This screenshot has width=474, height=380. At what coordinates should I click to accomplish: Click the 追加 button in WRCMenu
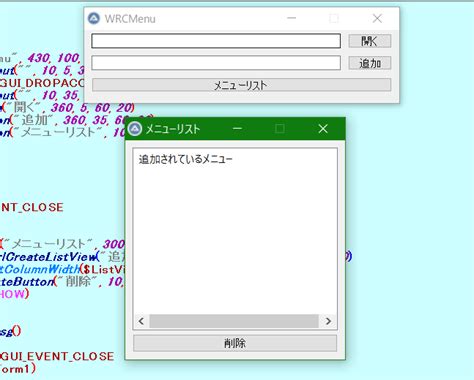(x=370, y=63)
